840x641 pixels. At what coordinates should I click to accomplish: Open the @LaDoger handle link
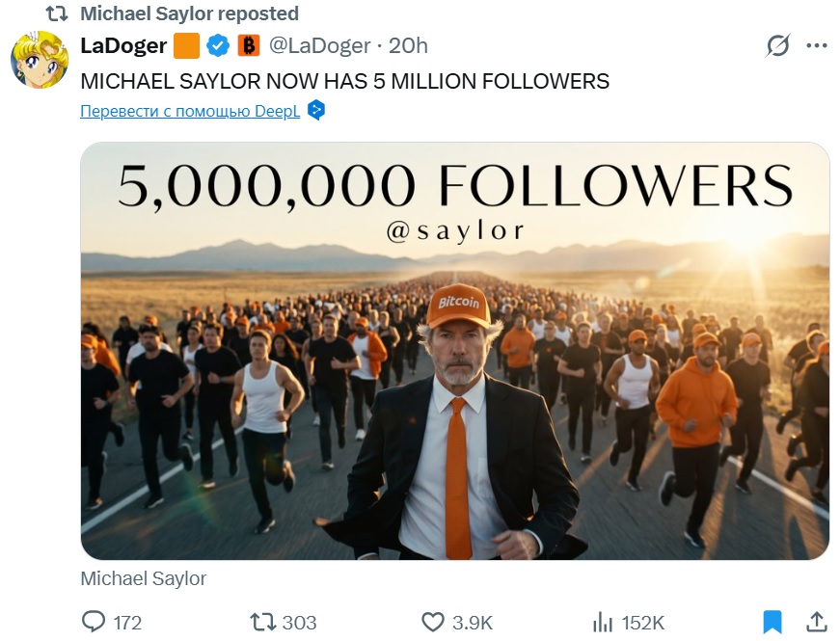click(318, 45)
